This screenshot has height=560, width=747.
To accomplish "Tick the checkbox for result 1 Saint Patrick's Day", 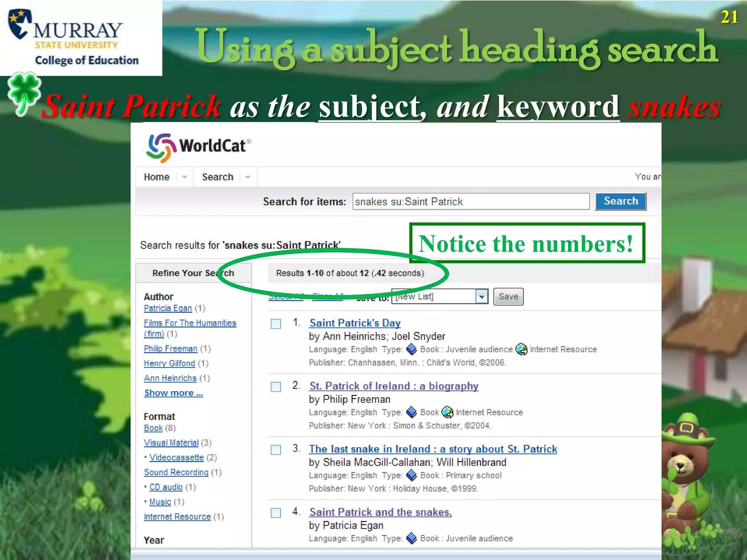I will (276, 324).
